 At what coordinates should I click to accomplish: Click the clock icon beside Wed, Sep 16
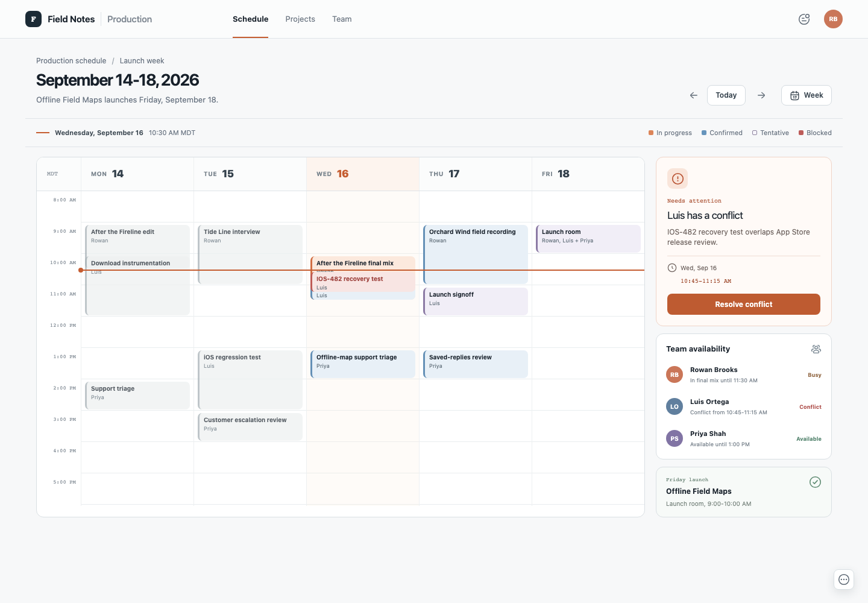click(x=672, y=268)
